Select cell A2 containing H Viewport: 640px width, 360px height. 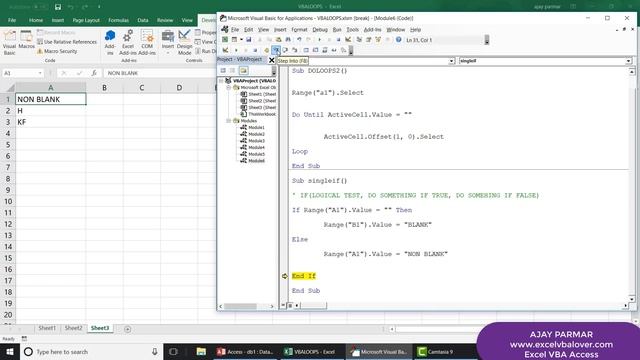pyautogui.click(x=51, y=111)
